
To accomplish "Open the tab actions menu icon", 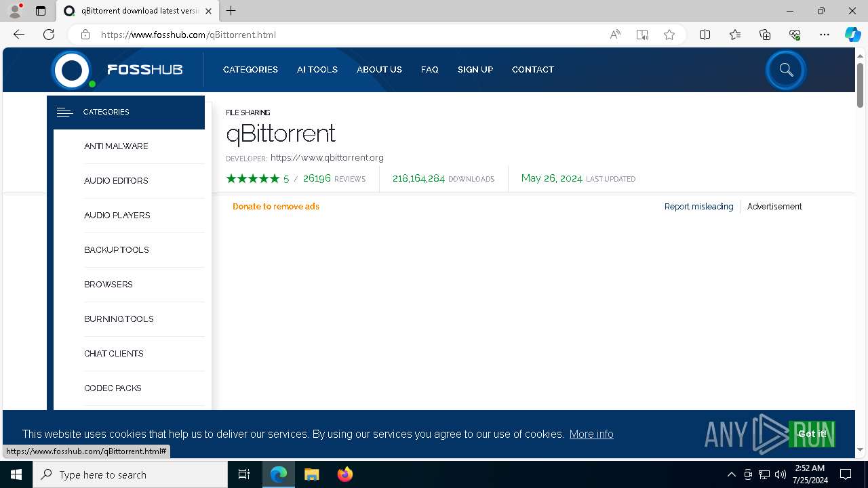I will (x=41, y=11).
